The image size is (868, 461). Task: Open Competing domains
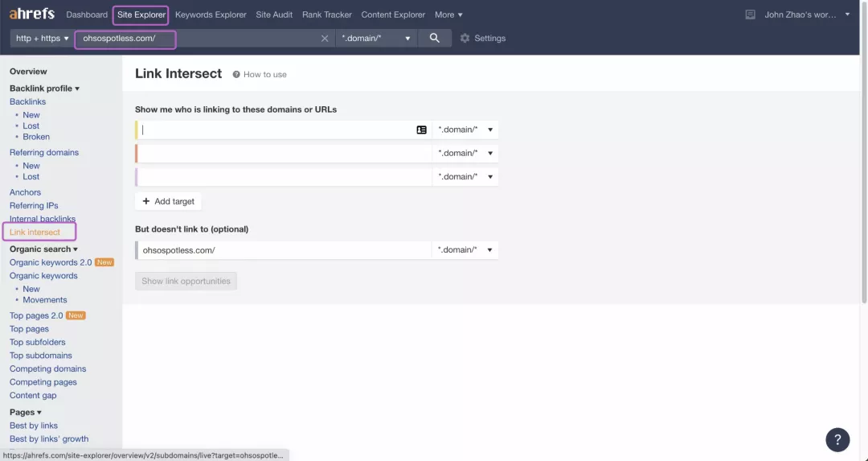[47, 368]
